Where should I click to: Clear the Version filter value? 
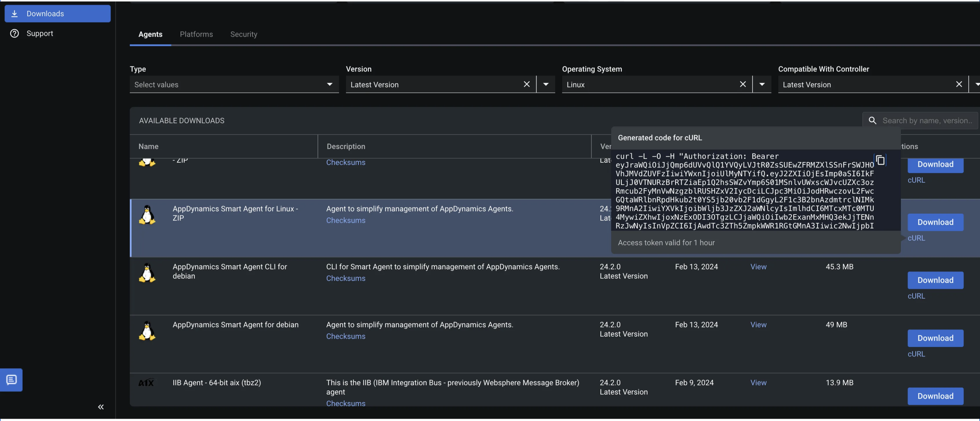pos(527,84)
